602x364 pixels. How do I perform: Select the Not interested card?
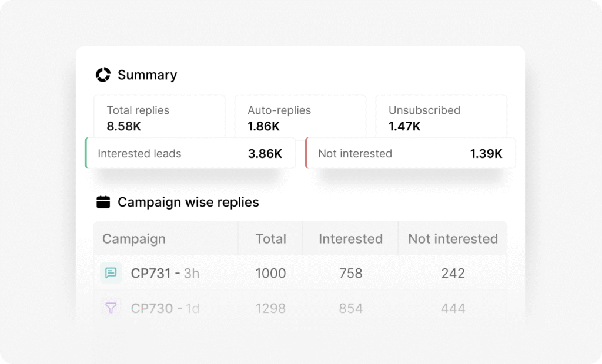[410, 153]
